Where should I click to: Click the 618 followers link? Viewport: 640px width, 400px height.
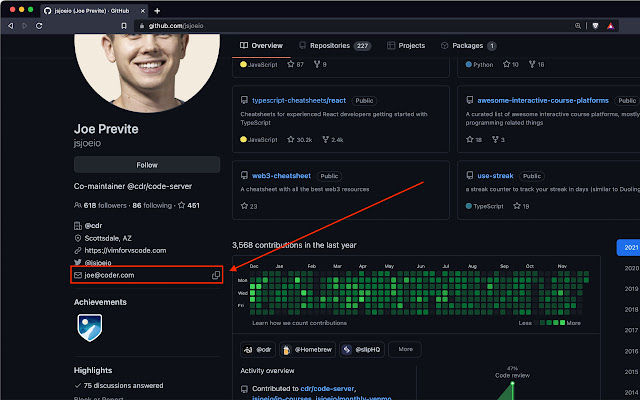pos(100,205)
